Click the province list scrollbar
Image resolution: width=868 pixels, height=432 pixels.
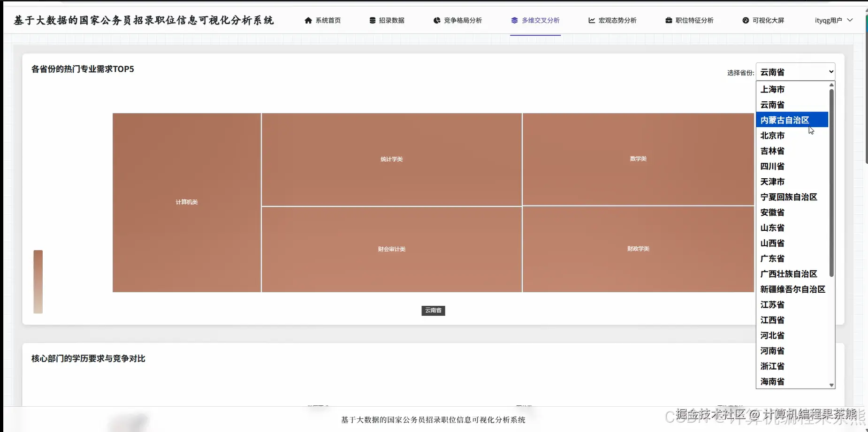pos(831,183)
